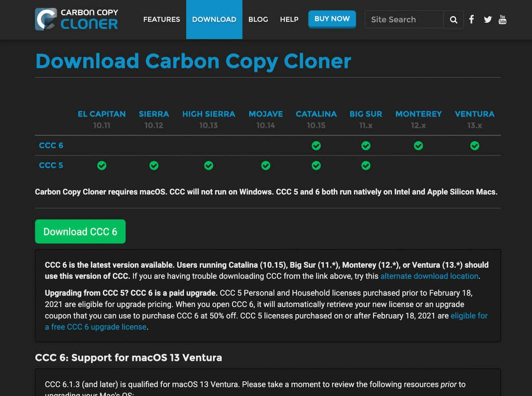The width and height of the screenshot is (532, 396).
Task: Click CCC 5 High Sierra check mark
Action: [209, 165]
